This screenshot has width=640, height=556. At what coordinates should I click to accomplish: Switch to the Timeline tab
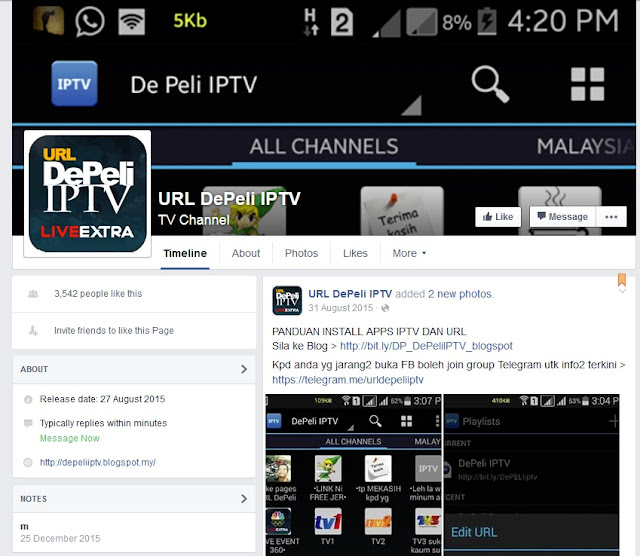(x=185, y=254)
